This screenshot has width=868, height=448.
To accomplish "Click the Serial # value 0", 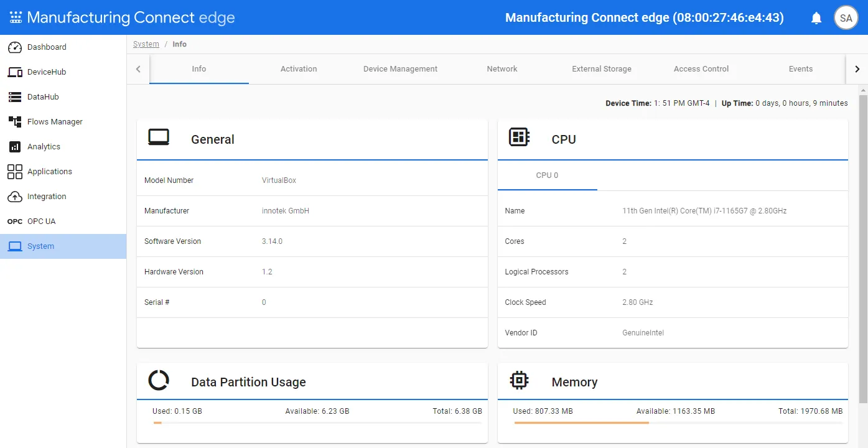I will click(264, 302).
